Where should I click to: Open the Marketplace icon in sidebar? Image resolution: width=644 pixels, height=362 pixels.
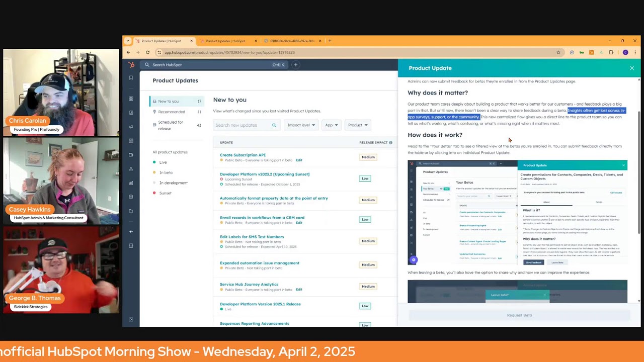point(131,246)
